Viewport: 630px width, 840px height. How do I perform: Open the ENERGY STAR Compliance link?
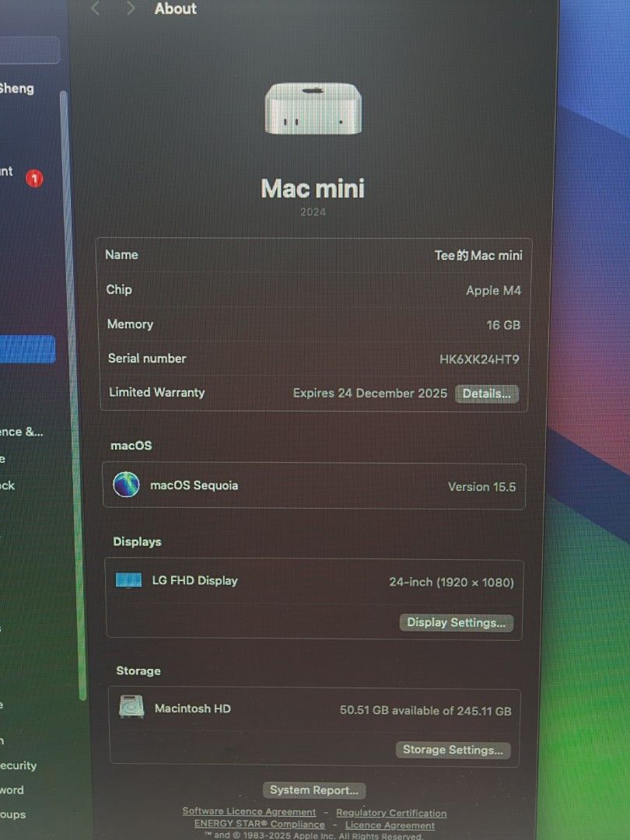[x=258, y=824]
